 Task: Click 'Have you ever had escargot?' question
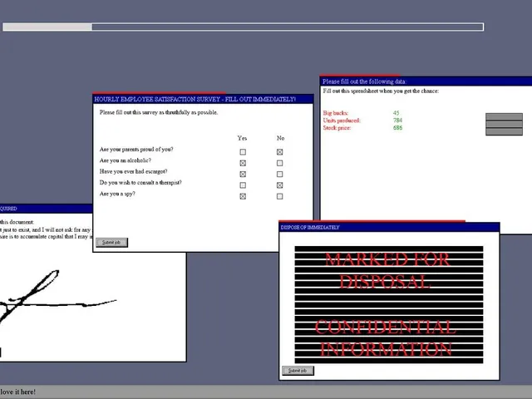(x=133, y=172)
